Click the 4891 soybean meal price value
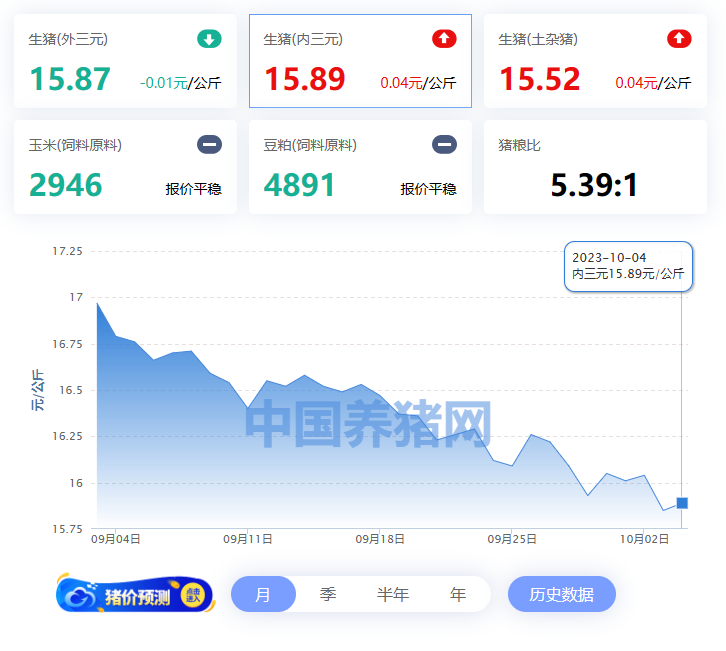 point(300,185)
